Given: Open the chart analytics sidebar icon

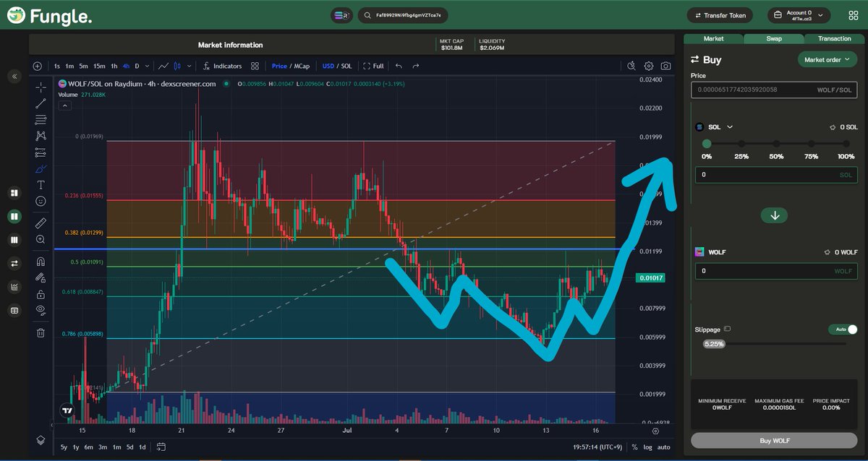Looking at the screenshot, I should click(14, 287).
